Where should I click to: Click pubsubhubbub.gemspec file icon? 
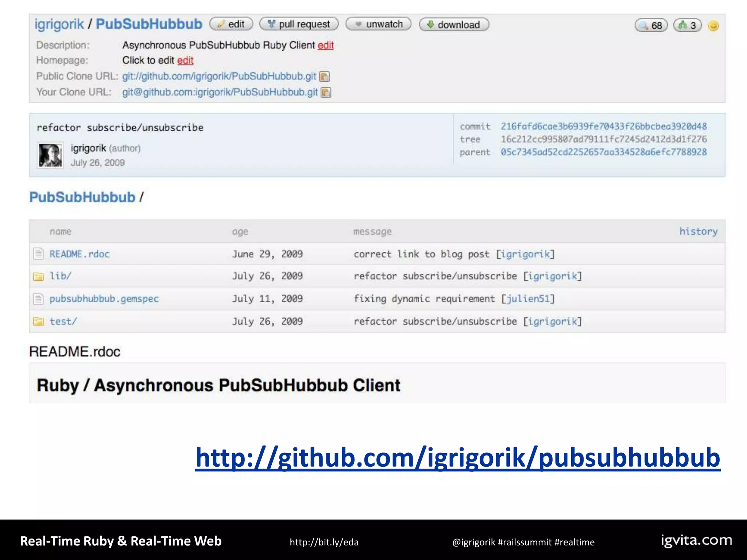38,299
